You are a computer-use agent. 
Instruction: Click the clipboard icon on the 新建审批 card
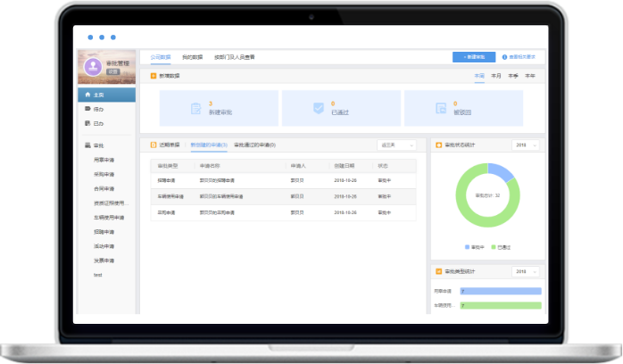pos(195,108)
